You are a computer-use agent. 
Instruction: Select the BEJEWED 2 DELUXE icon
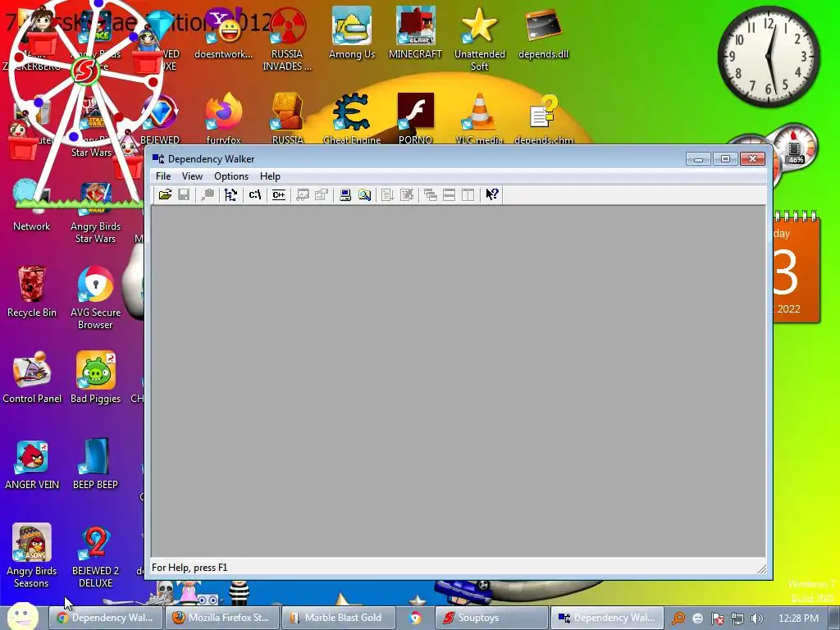(x=95, y=555)
